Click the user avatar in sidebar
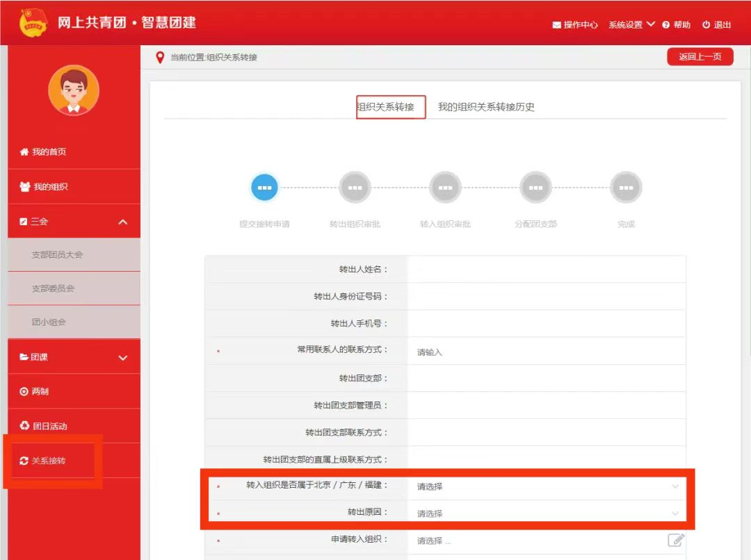This screenshot has width=751, height=560. tap(74, 90)
